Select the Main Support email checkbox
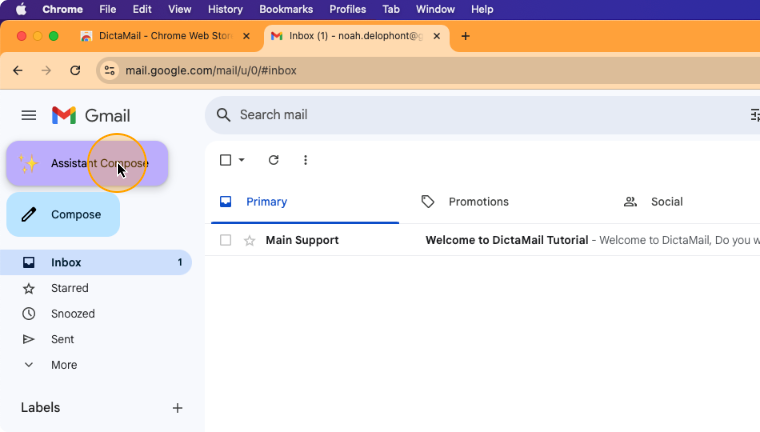This screenshot has height=432, width=760. click(x=225, y=240)
